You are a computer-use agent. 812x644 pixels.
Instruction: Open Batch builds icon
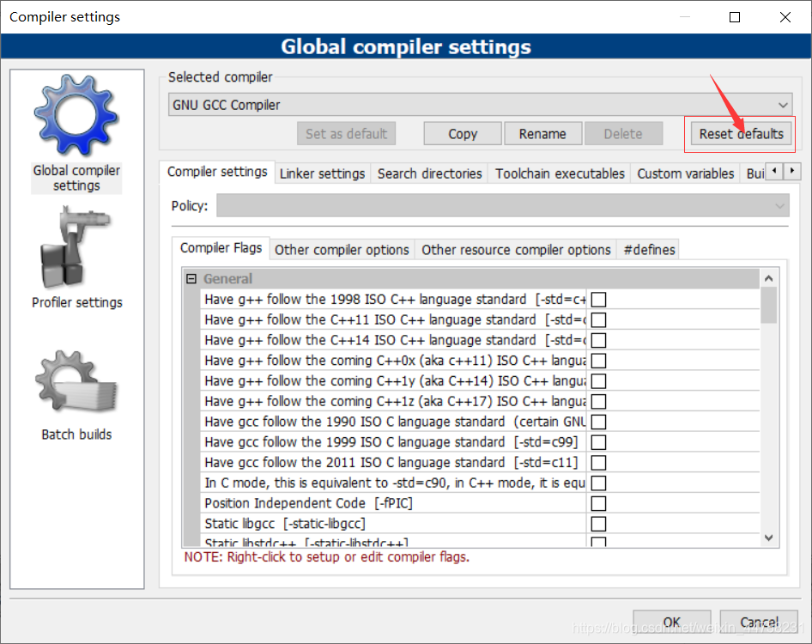click(x=76, y=382)
